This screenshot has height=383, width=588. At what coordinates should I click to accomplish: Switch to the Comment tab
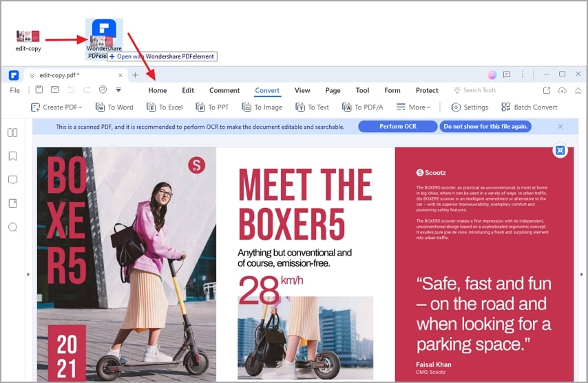tap(224, 90)
